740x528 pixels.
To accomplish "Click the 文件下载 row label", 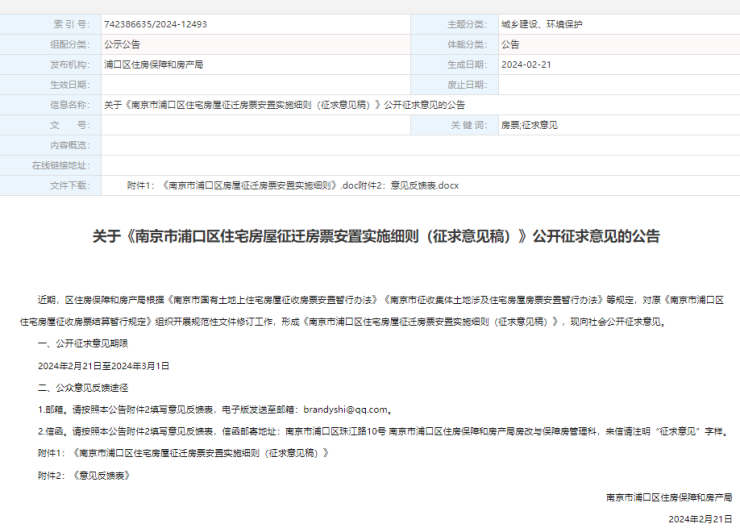I will [69, 186].
